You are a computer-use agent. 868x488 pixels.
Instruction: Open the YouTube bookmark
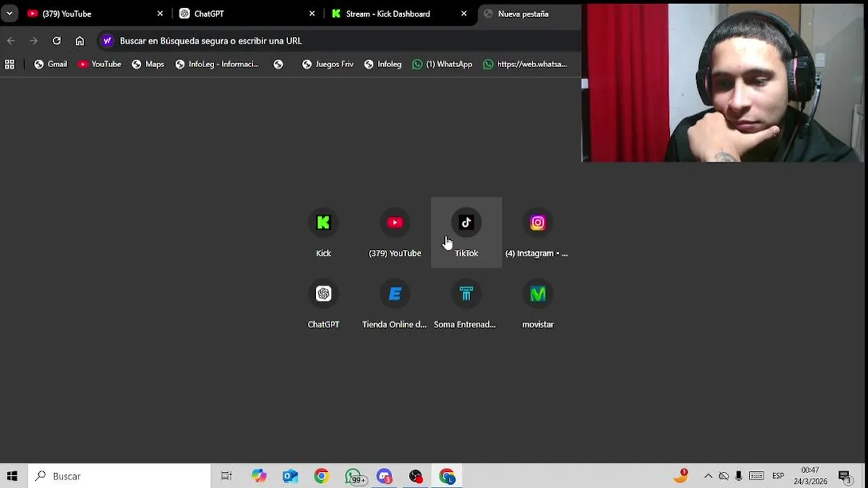point(100,64)
